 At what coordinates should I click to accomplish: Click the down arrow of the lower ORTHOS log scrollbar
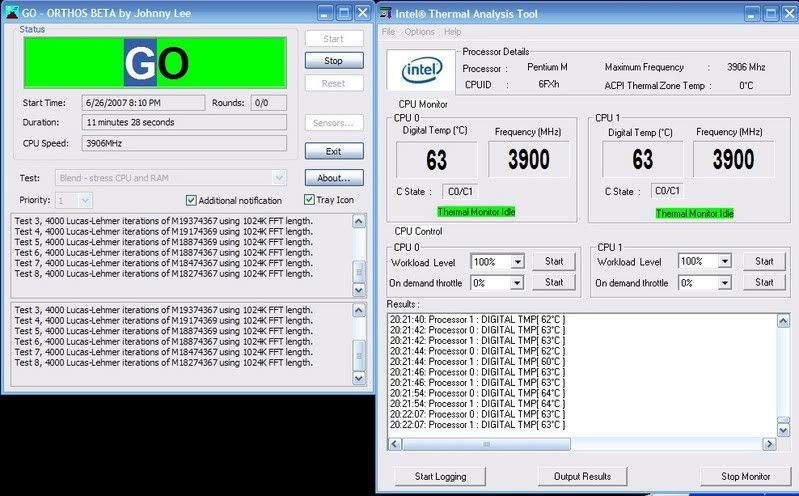pyautogui.click(x=359, y=378)
